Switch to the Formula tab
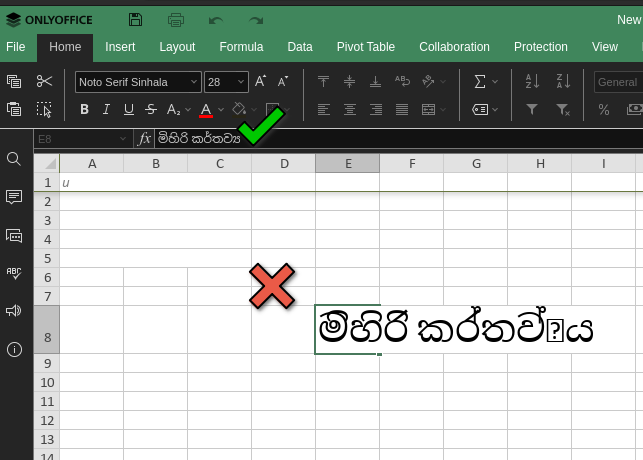643x460 pixels. tap(241, 47)
